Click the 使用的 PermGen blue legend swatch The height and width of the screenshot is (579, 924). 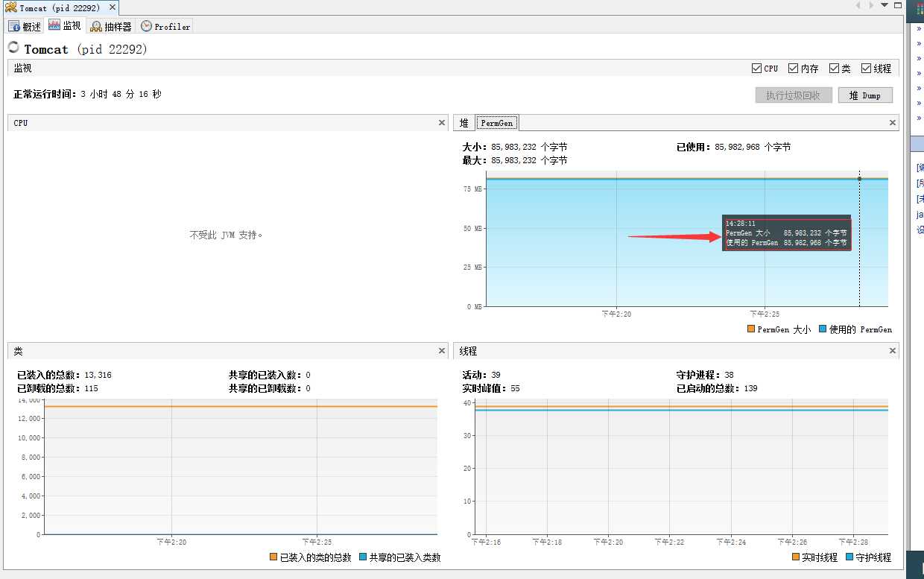click(823, 329)
